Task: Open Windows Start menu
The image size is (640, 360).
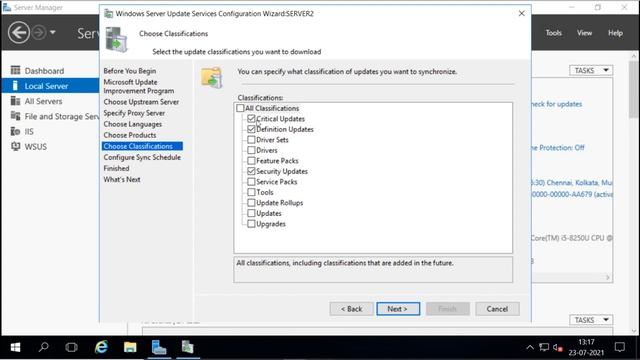Action: [x=16, y=347]
